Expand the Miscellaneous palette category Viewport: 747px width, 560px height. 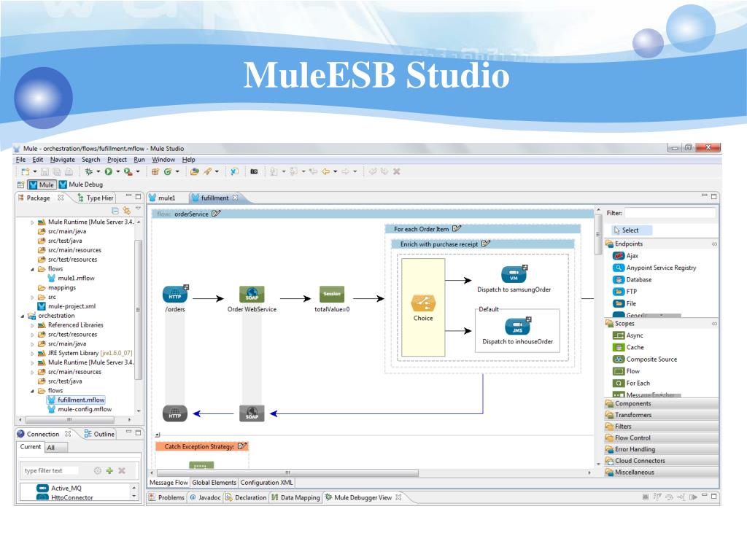click(662, 472)
